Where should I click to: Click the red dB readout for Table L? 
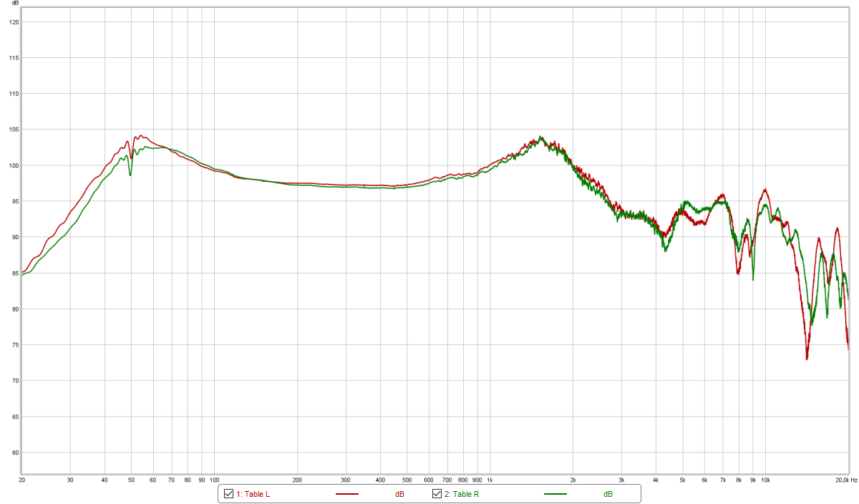pyautogui.click(x=399, y=494)
